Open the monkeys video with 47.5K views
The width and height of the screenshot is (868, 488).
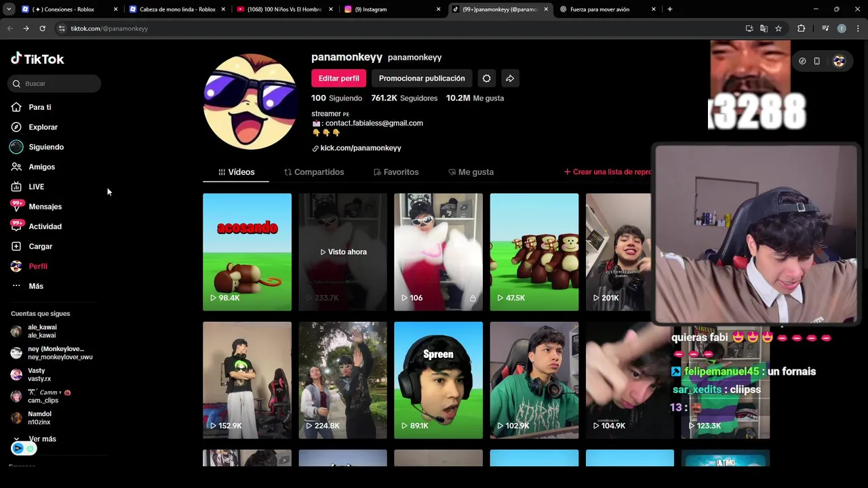[534, 252]
